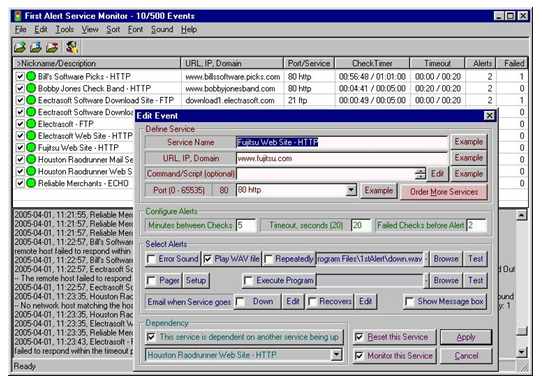Click the Timeout seconds field
Image resolution: width=542 pixels, height=381 pixels.
[x=361, y=225]
